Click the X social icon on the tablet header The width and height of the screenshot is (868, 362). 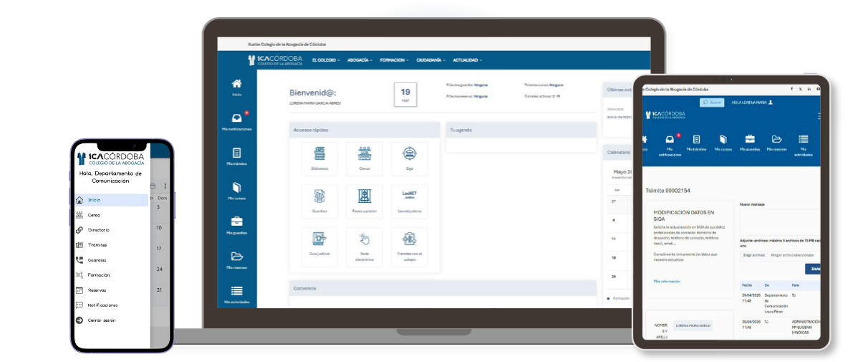pyautogui.click(x=801, y=89)
